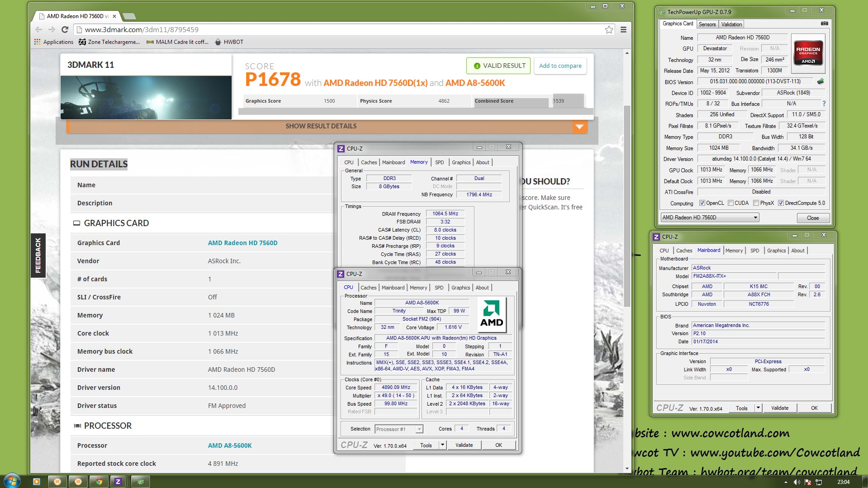Launch the media player from the taskbar
Image resolution: width=868 pixels, height=488 pixels.
[37, 482]
